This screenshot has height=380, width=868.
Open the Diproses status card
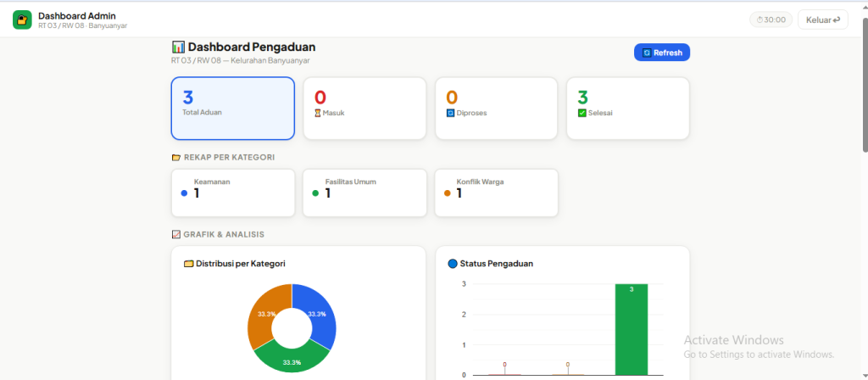pyautogui.click(x=496, y=108)
